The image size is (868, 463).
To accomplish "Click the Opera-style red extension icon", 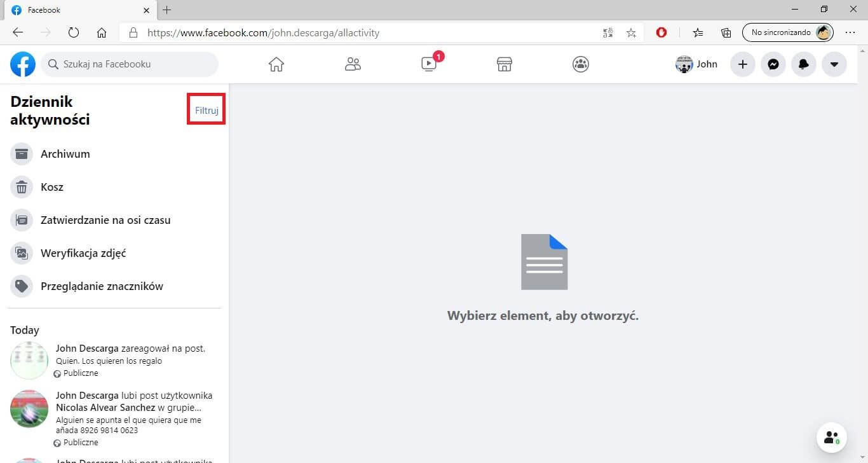I will tap(661, 32).
